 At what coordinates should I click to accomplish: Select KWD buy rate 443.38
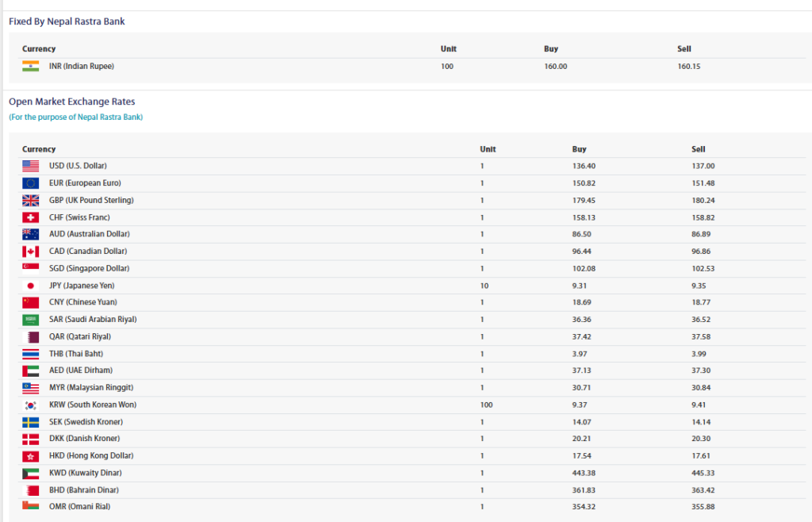(584, 473)
